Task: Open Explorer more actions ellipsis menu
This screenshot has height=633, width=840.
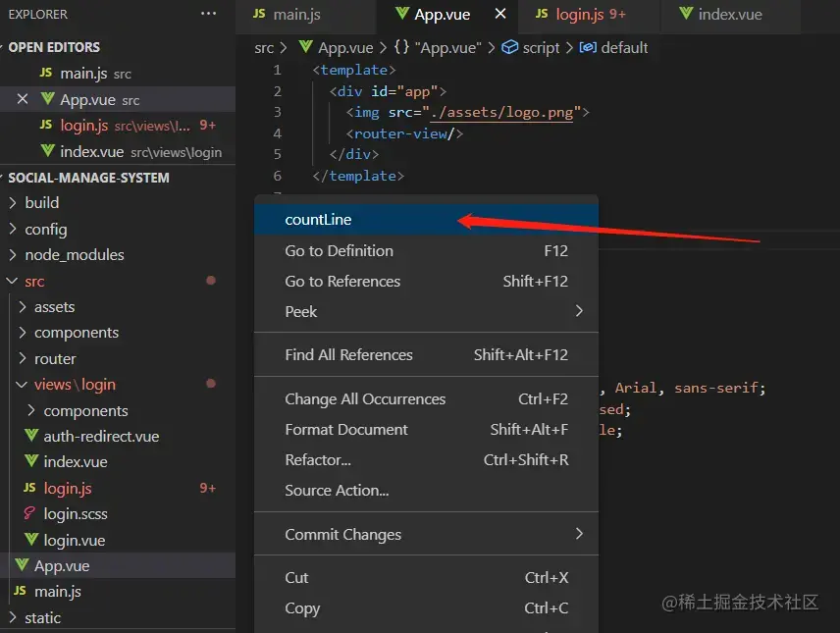Action: click(x=208, y=14)
